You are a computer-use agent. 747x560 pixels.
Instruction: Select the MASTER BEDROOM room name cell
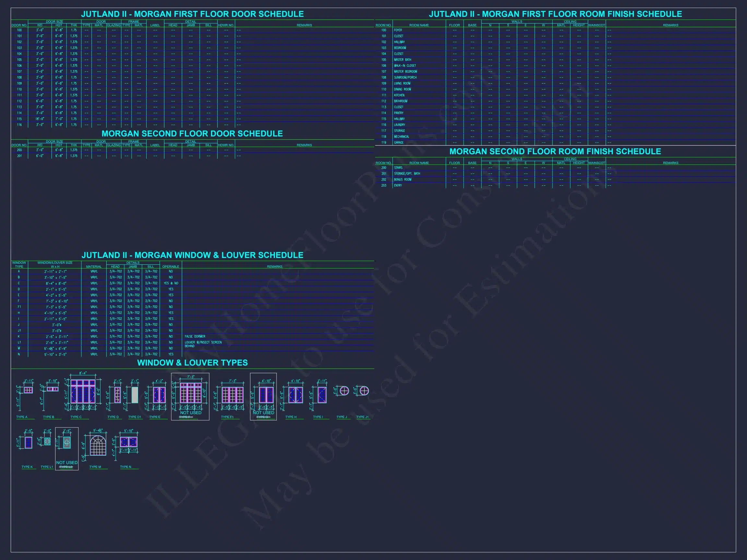[x=405, y=72]
